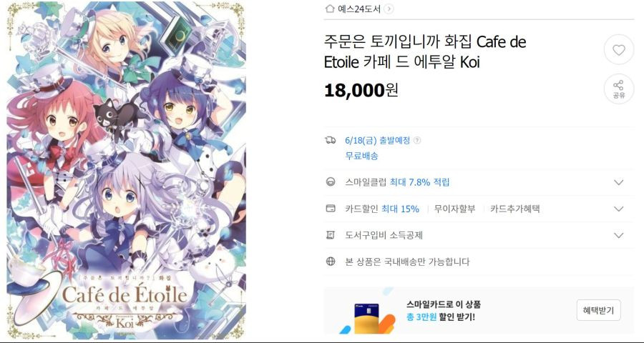Open the 무이자할부 installment info
Viewport: 644px width, 343px height.
tap(454, 209)
